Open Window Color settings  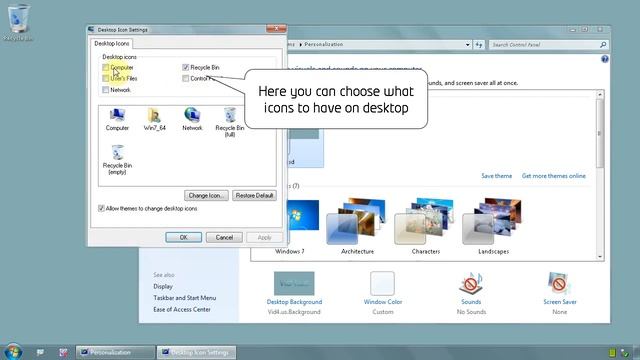[x=383, y=293]
